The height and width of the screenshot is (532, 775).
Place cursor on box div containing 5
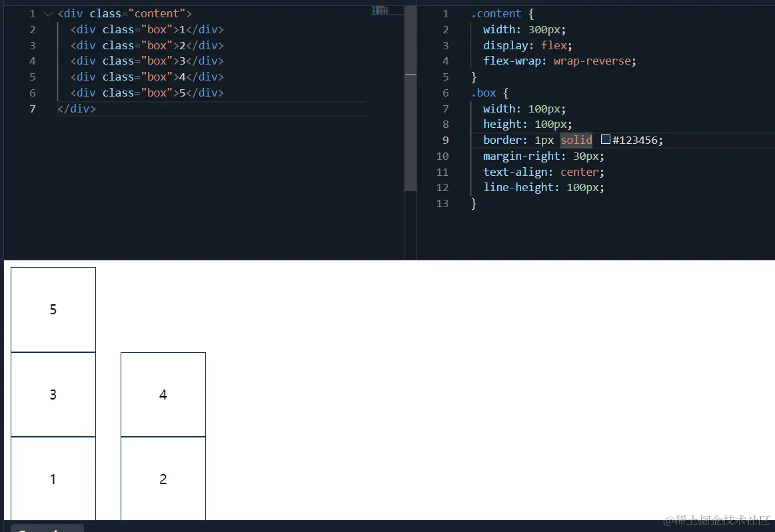[x=147, y=93]
